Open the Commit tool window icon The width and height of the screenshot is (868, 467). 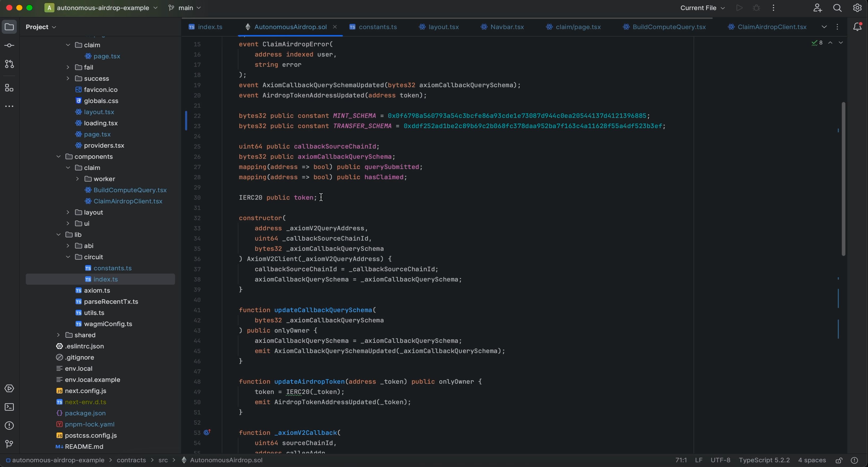(9, 45)
